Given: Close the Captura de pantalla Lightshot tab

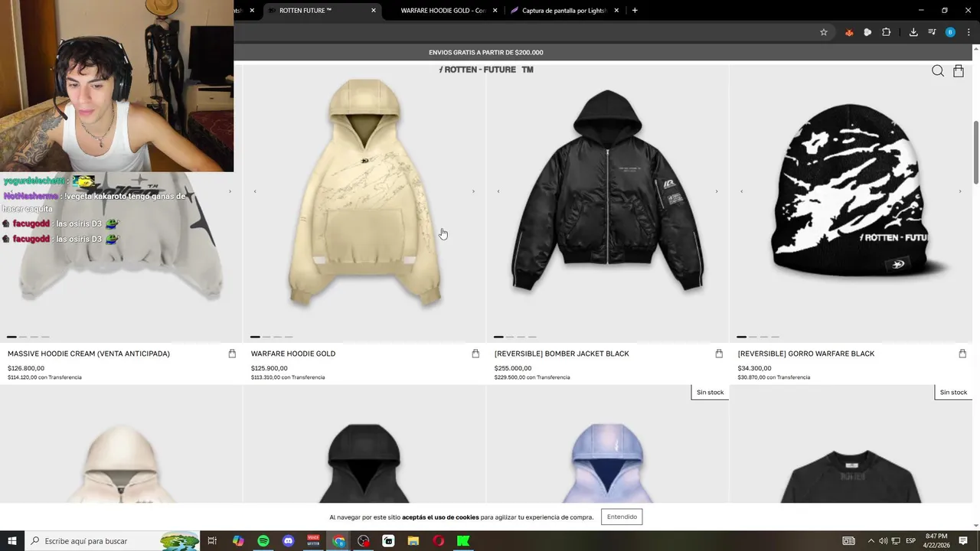Looking at the screenshot, I should [x=616, y=11].
